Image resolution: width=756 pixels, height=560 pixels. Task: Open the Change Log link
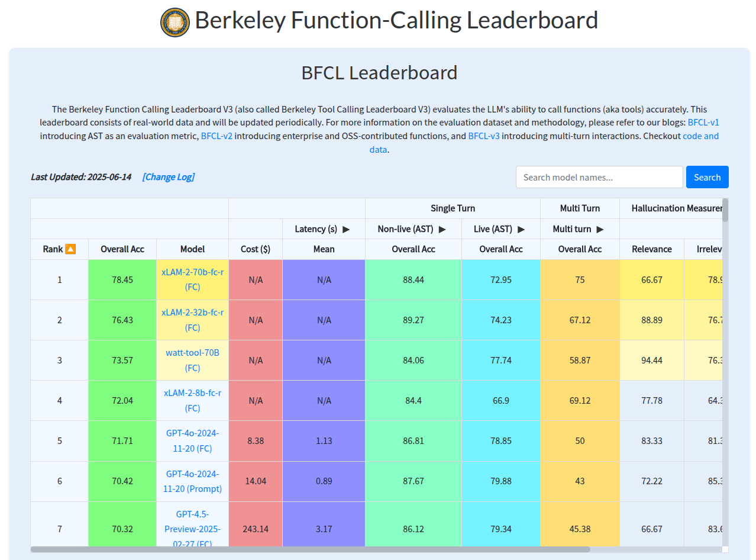pos(169,177)
